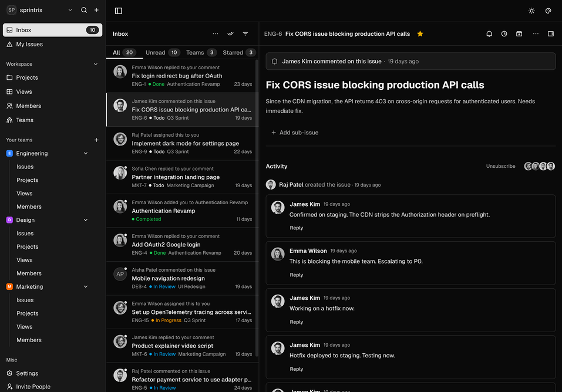The width and height of the screenshot is (562, 392).
Task: Switch to the Starred tab
Action: (x=239, y=53)
